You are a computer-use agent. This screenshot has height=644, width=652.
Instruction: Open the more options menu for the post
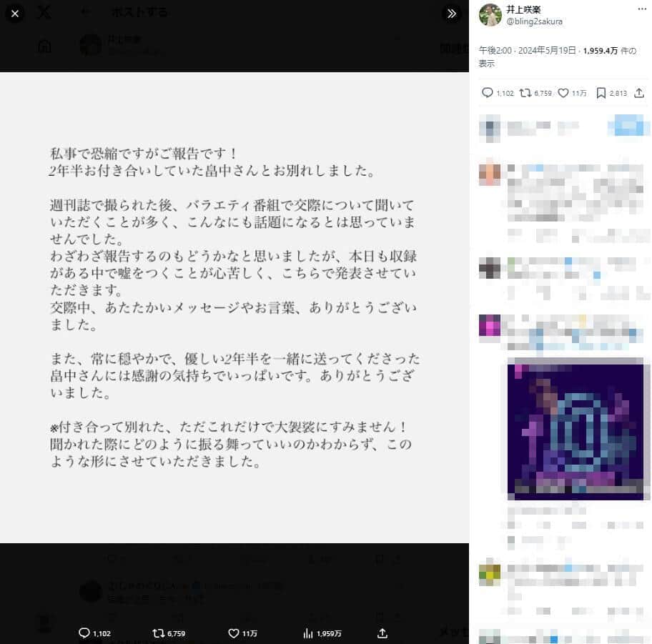coord(640,10)
